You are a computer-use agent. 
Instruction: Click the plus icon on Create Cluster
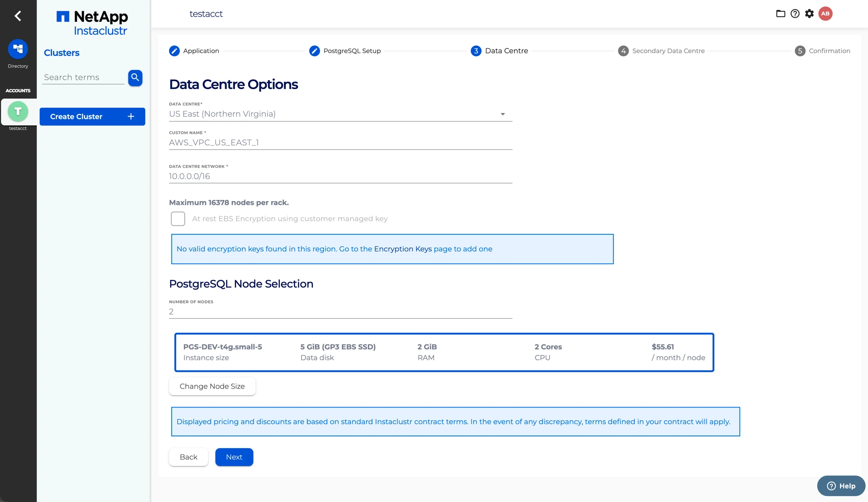click(131, 117)
